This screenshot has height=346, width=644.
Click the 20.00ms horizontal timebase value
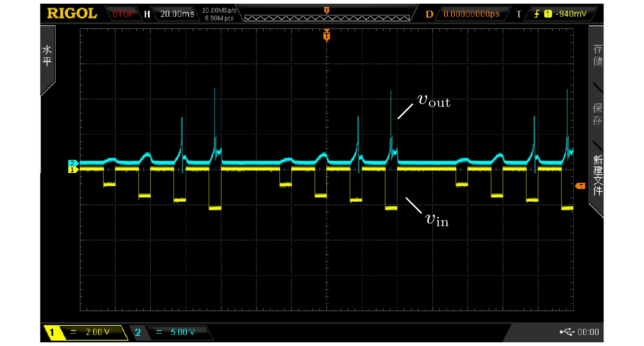point(177,14)
